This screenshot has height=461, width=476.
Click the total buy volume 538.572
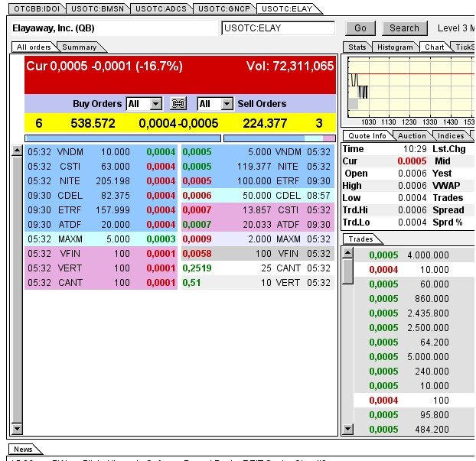click(x=93, y=123)
